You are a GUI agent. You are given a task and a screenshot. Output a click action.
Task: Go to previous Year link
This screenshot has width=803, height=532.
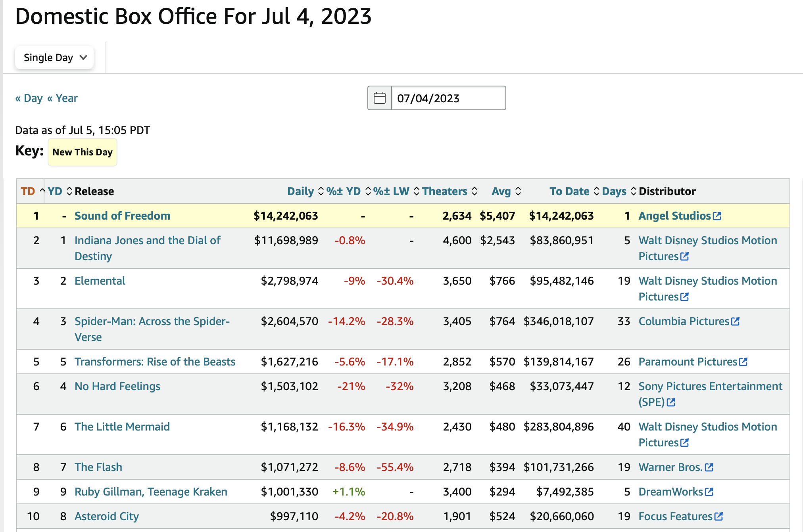[62, 98]
